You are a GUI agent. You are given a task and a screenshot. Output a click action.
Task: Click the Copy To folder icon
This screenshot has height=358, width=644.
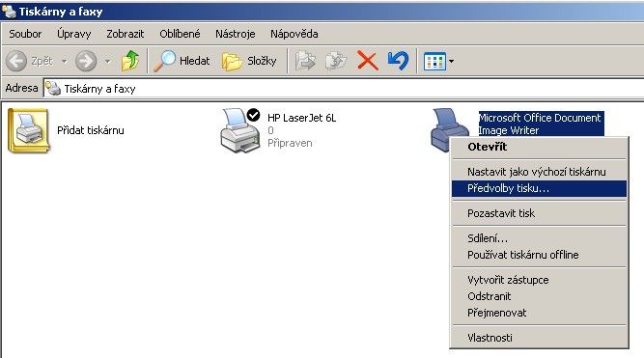click(336, 61)
